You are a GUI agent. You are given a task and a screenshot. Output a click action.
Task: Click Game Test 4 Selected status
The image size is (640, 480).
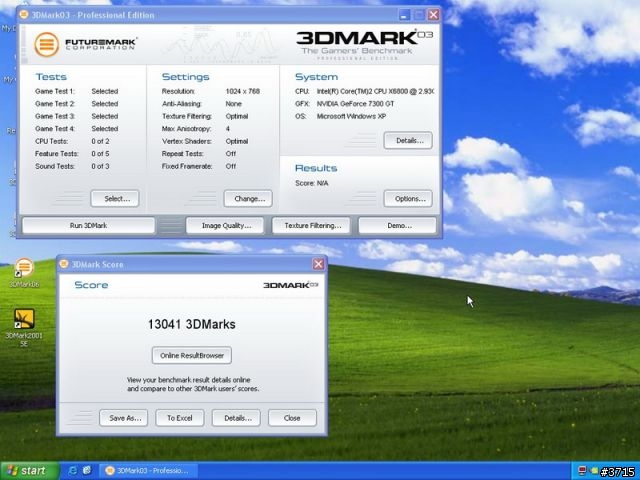pyautogui.click(x=105, y=129)
